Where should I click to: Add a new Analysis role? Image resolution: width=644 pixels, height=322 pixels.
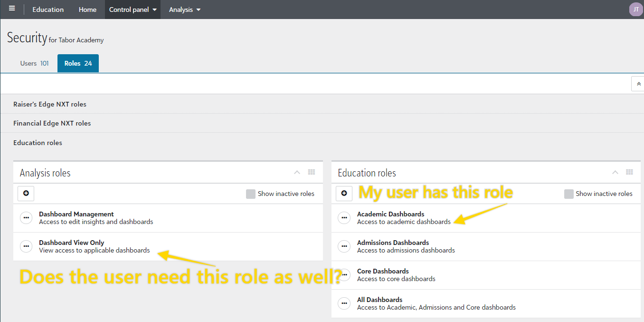[x=26, y=194]
